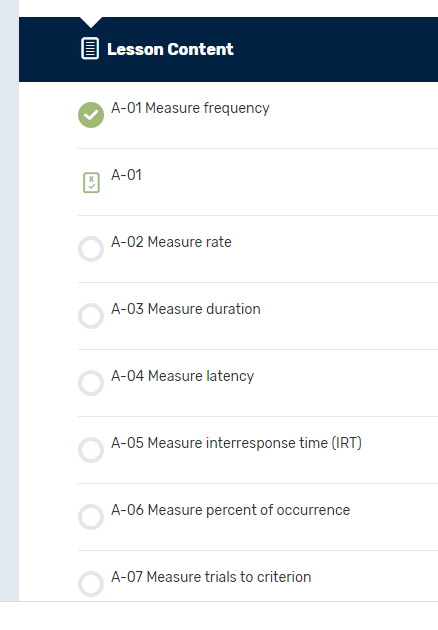Open A-05 Measure interresponse time topic
The width and height of the screenshot is (438, 630).
click(x=236, y=443)
